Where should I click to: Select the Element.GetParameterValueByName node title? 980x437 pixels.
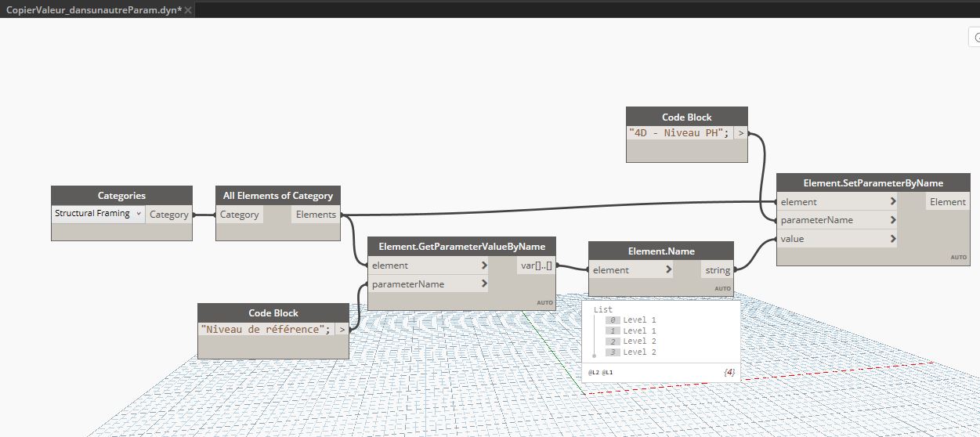tap(461, 247)
